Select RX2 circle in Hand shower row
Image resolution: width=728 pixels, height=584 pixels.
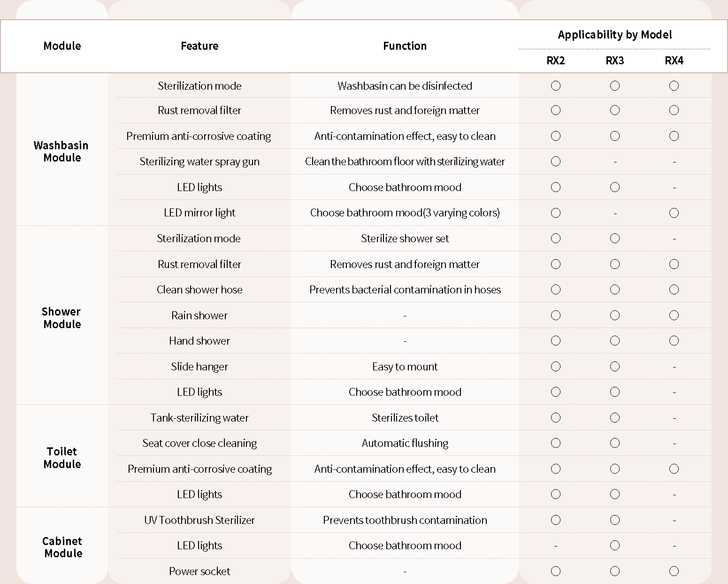click(556, 341)
